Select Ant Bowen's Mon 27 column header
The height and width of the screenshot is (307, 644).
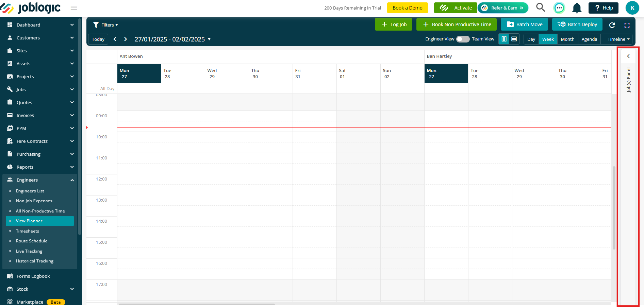pyautogui.click(x=139, y=73)
